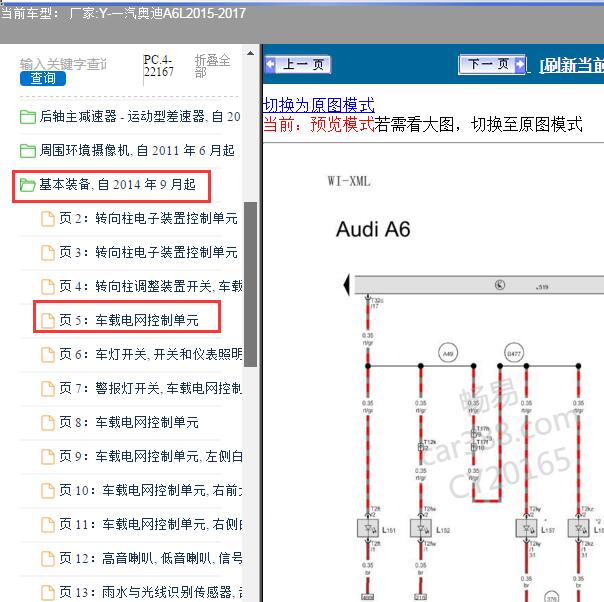Click document icon of 页 10
604x602 pixels.
48,491
